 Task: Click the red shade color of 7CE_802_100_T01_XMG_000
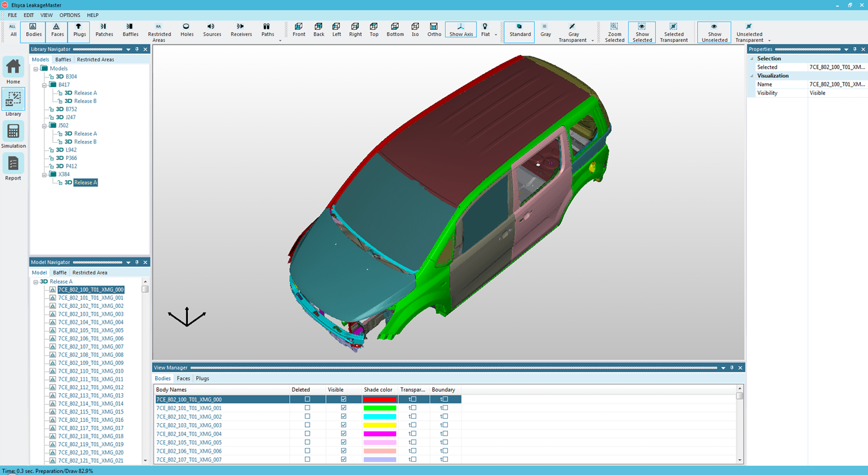pyautogui.click(x=380, y=400)
